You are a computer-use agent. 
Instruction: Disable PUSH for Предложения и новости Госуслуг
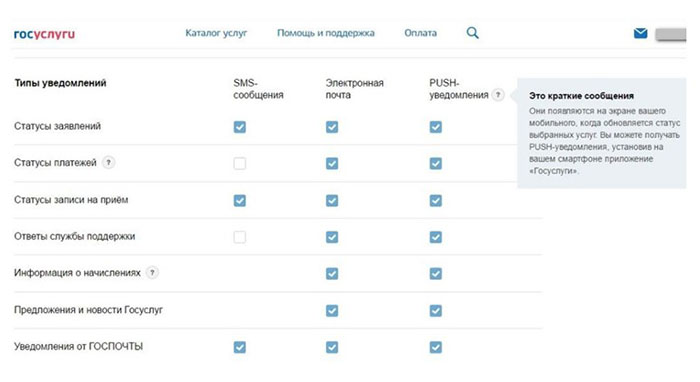pyautogui.click(x=436, y=311)
